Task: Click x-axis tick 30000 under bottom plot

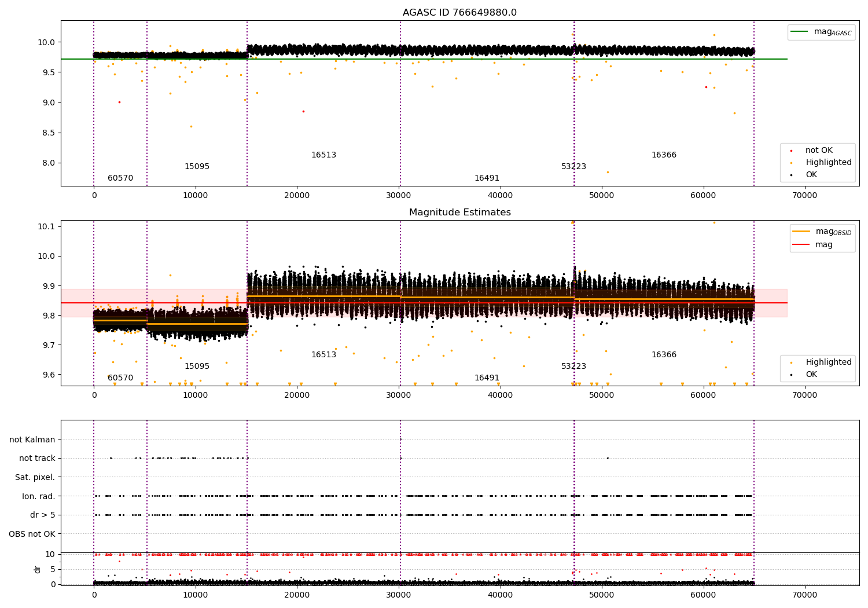Action: 399,595
